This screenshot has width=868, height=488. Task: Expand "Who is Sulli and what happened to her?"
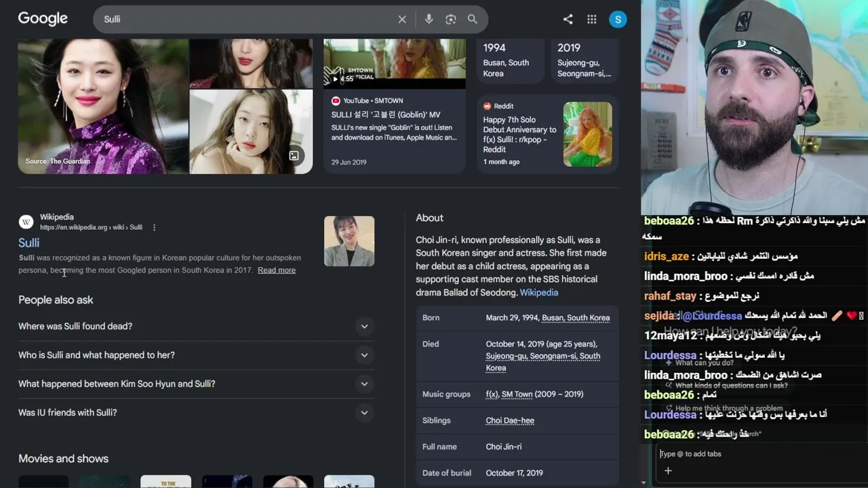[x=196, y=355]
